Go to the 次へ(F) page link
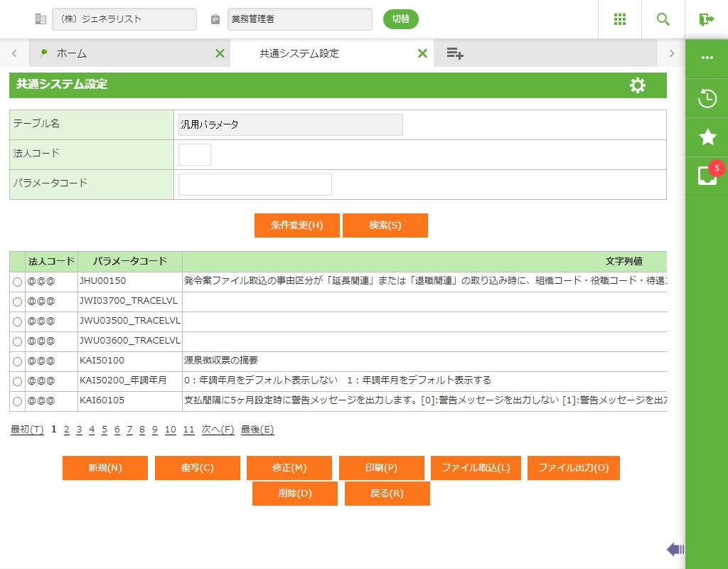The image size is (728, 569). [218, 430]
